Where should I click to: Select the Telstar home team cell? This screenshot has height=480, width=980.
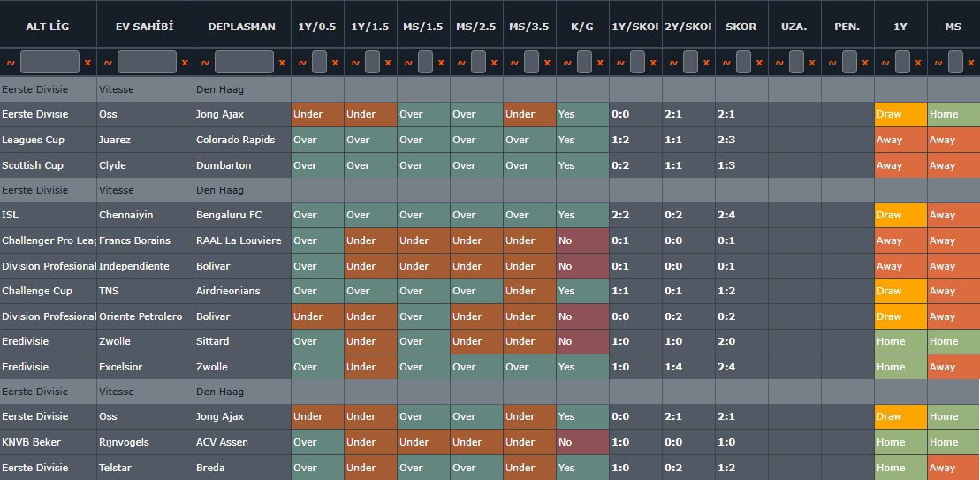[145, 468]
